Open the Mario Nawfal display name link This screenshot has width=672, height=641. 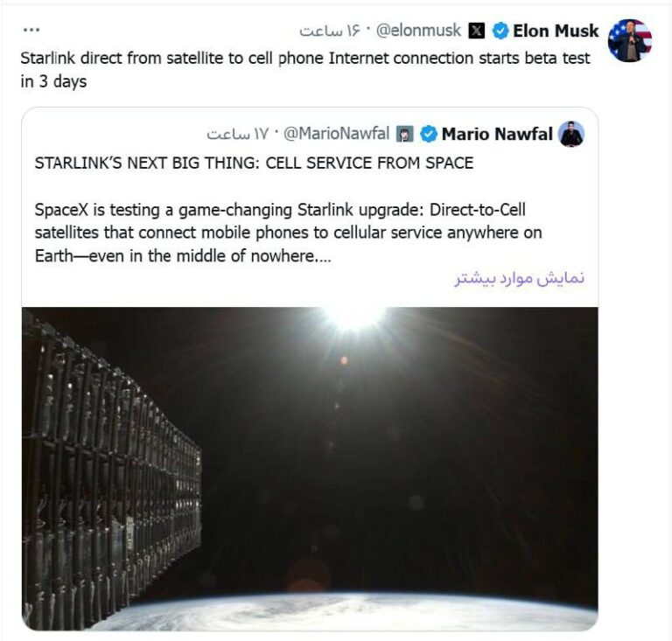tap(497, 134)
